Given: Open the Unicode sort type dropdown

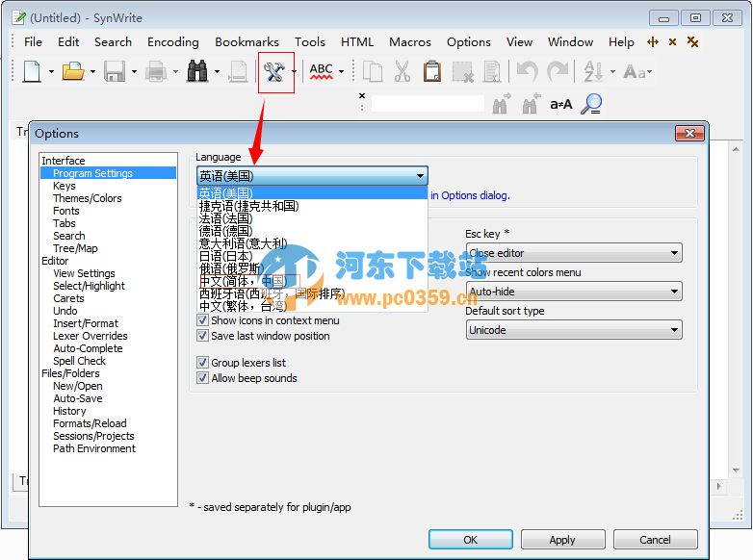Looking at the screenshot, I should 674,330.
